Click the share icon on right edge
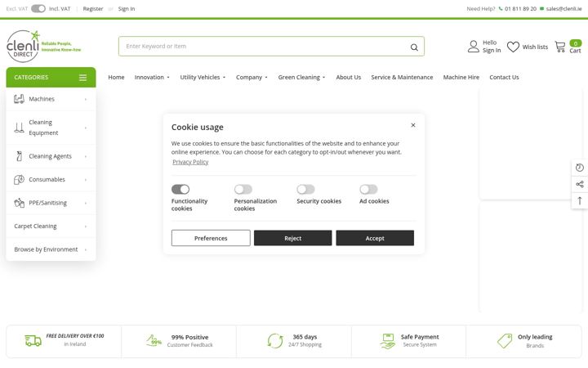The image size is (588, 368). click(579, 184)
